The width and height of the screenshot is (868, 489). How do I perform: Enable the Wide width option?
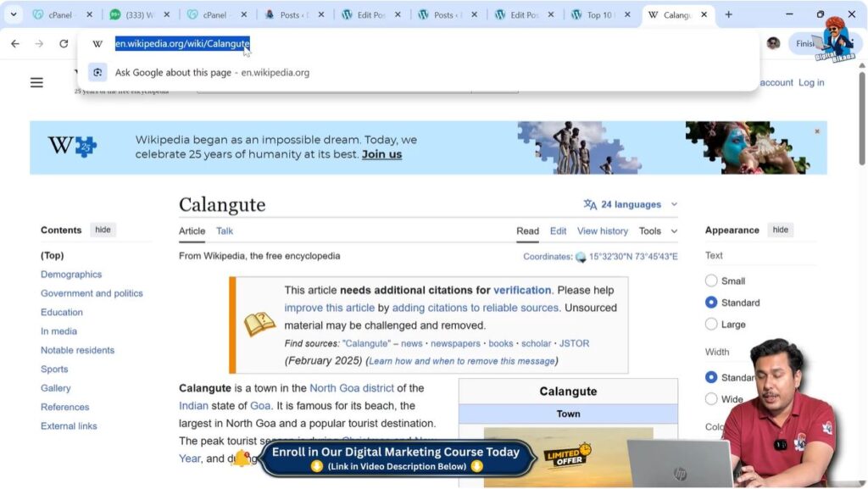[x=710, y=398]
